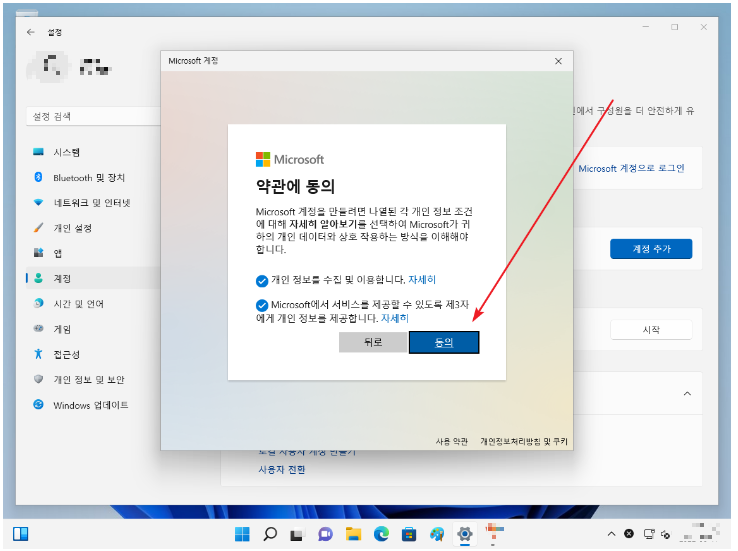Click the 설정 검색 search field
Screen dimensions: 738x551
93,116
